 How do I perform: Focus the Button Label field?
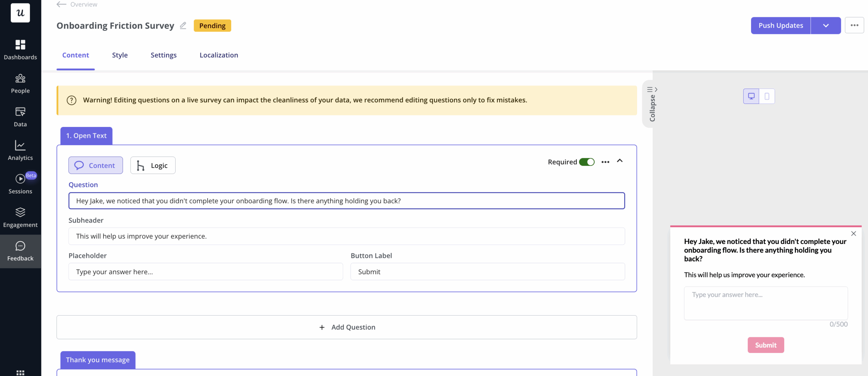tap(488, 272)
